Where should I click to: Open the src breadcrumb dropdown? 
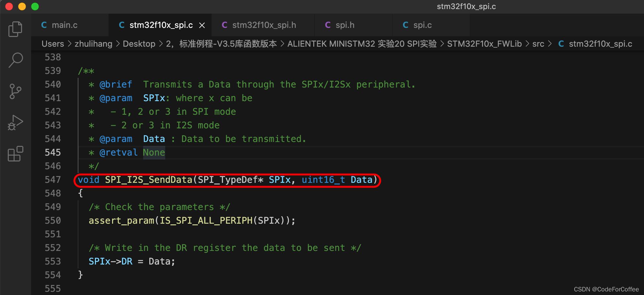[538, 44]
